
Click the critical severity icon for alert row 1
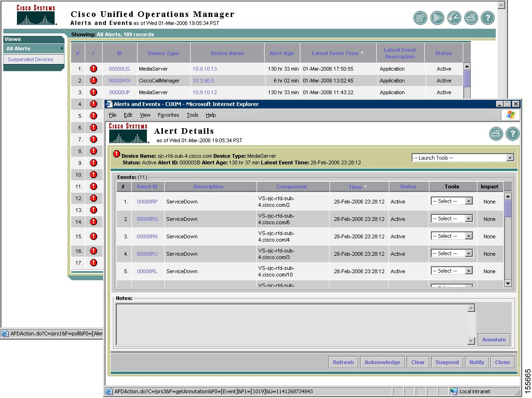click(94, 69)
